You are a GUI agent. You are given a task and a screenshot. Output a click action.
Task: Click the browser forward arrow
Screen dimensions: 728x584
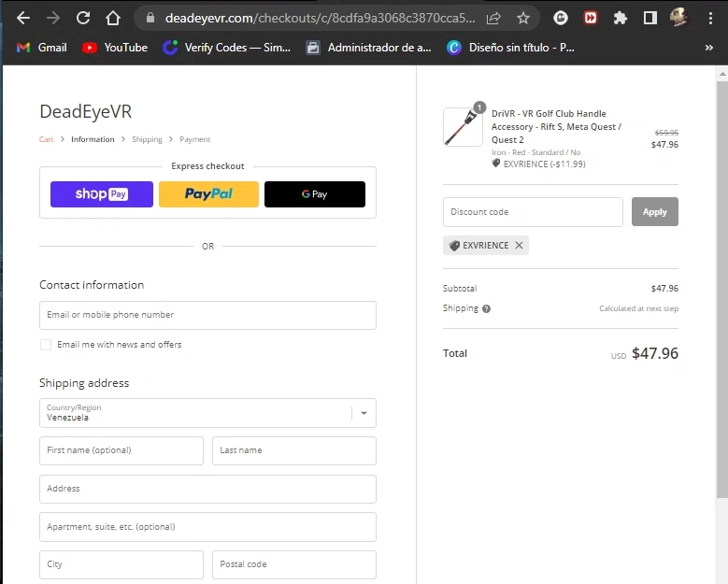coord(53,18)
